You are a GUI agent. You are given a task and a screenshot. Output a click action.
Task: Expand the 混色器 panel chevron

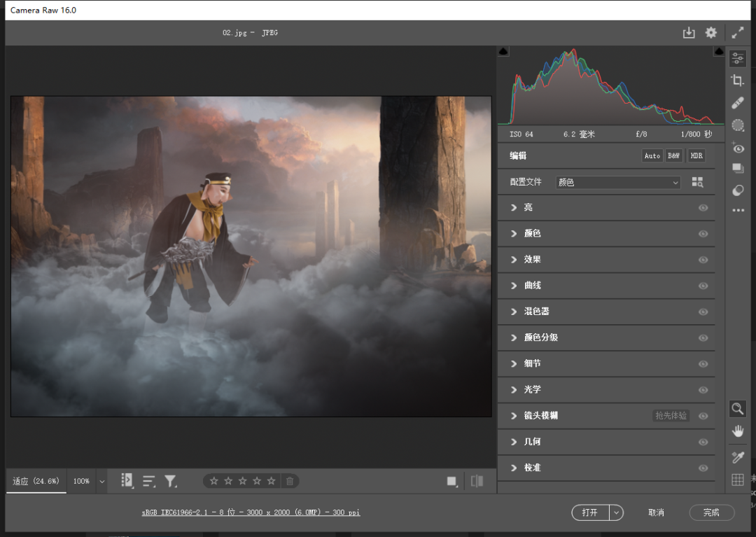(x=514, y=312)
